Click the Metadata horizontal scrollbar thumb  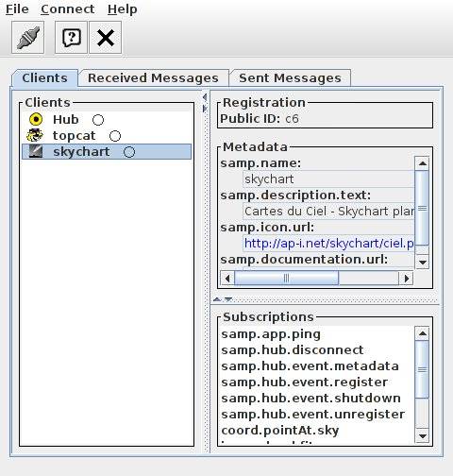pyautogui.click(x=287, y=279)
